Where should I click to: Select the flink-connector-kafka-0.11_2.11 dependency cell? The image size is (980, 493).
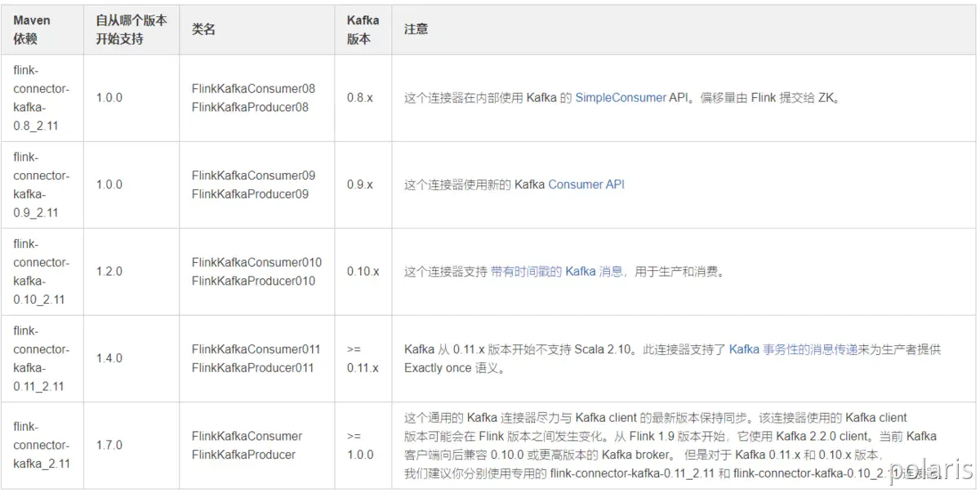(42, 358)
